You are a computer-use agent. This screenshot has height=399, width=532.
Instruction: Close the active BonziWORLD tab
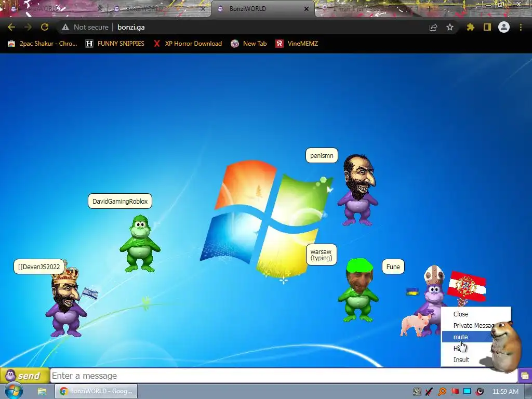pos(307,9)
